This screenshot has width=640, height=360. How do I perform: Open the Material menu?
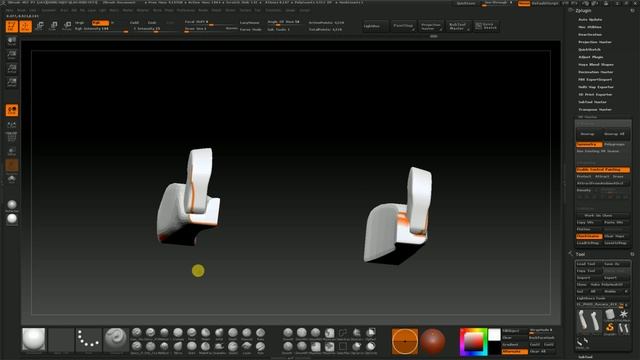pos(142,10)
